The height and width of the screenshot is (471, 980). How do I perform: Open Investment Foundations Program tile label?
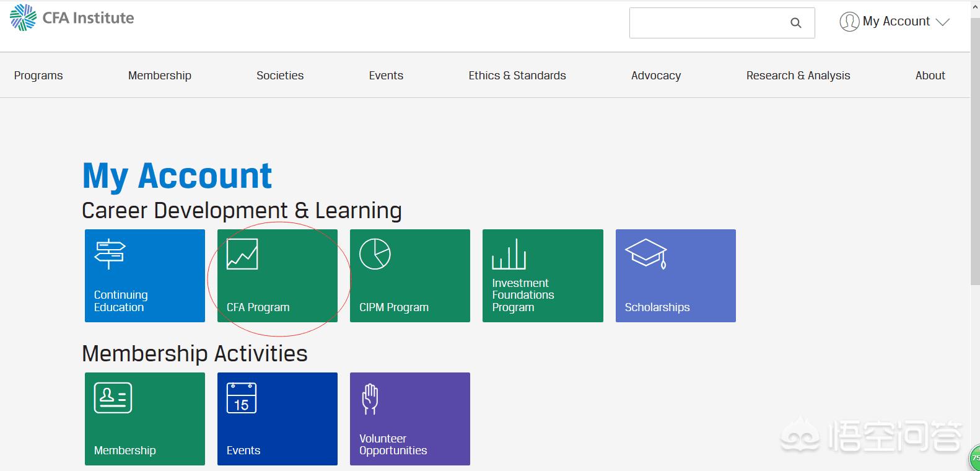point(523,295)
